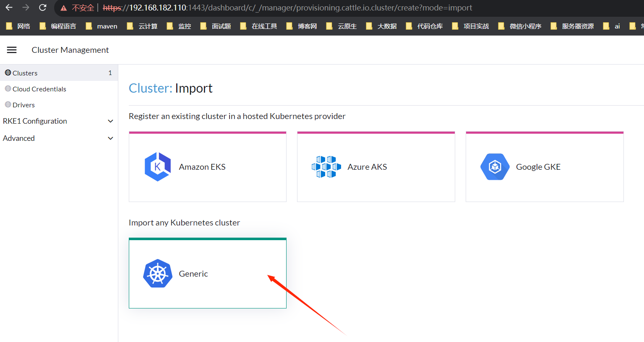Select Clusters in the sidebar
Screen dimensions: 644x342
click(x=59, y=73)
